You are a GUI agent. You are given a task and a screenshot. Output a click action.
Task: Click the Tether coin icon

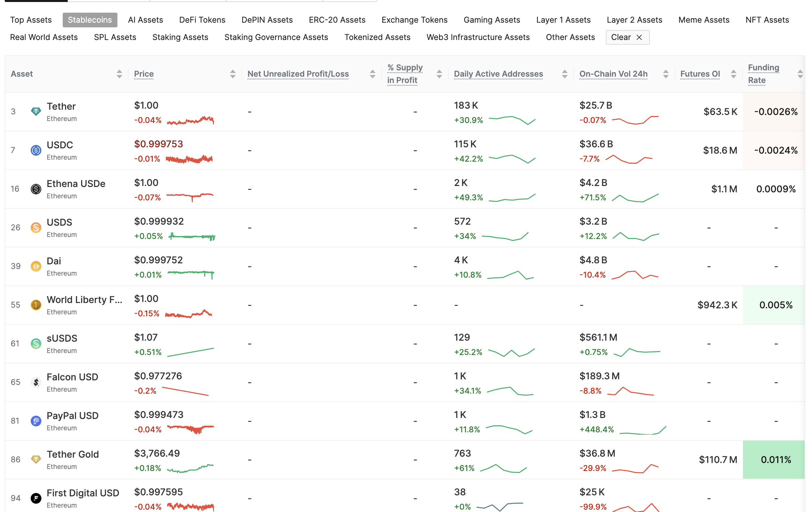[x=36, y=111]
